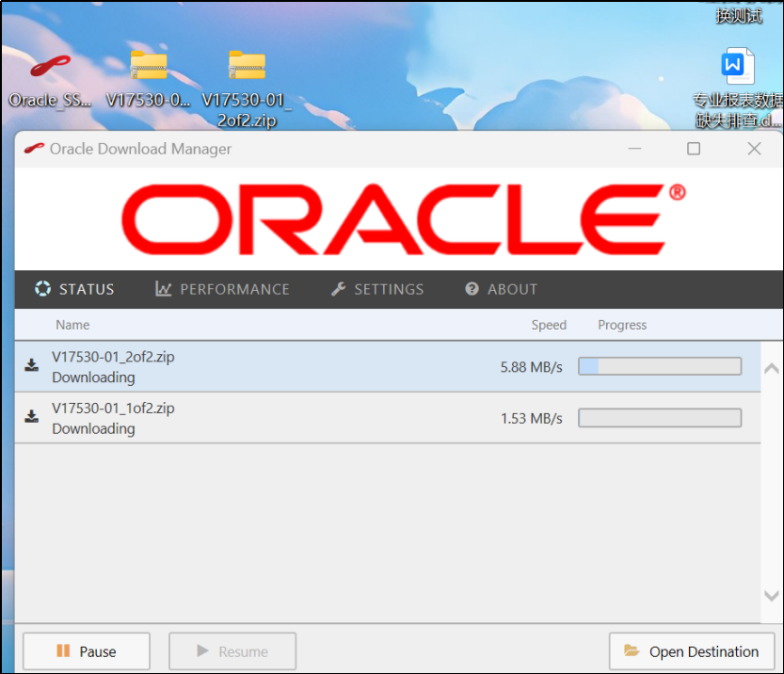Click the list scroll down arrow
This screenshot has width=784, height=674.
pyautogui.click(x=772, y=596)
